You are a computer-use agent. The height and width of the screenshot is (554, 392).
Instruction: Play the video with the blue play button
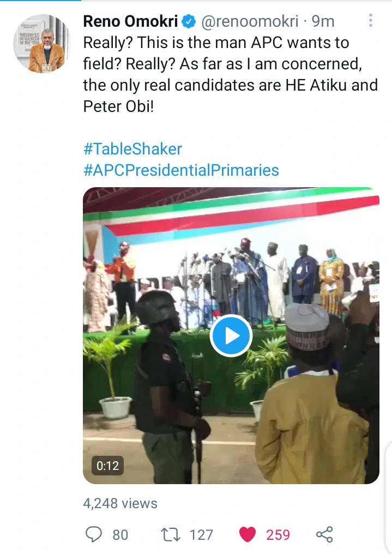(231, 336)
